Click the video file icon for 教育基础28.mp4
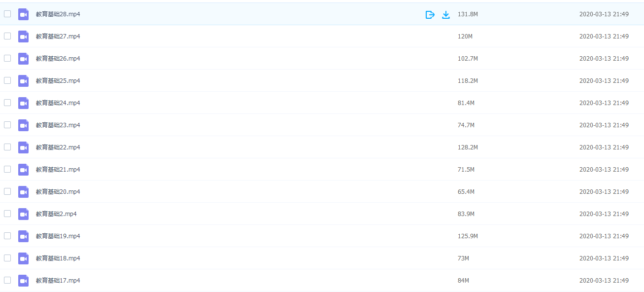The image size is (644, 292). click(23, 14)
